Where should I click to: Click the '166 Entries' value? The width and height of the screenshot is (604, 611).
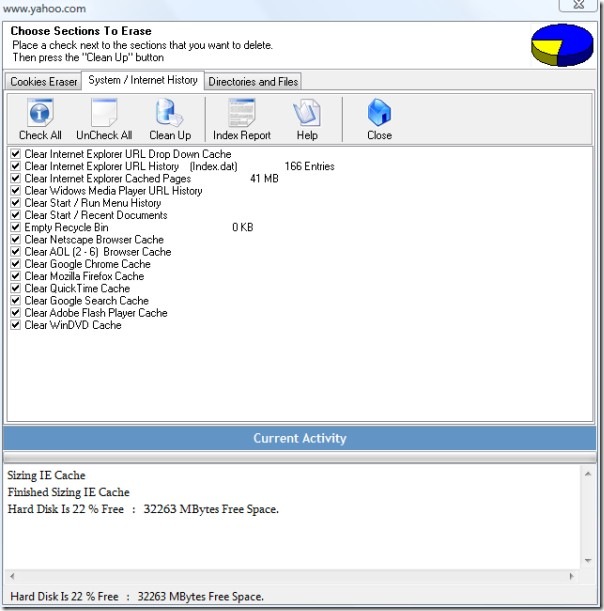tap(309, 166)
